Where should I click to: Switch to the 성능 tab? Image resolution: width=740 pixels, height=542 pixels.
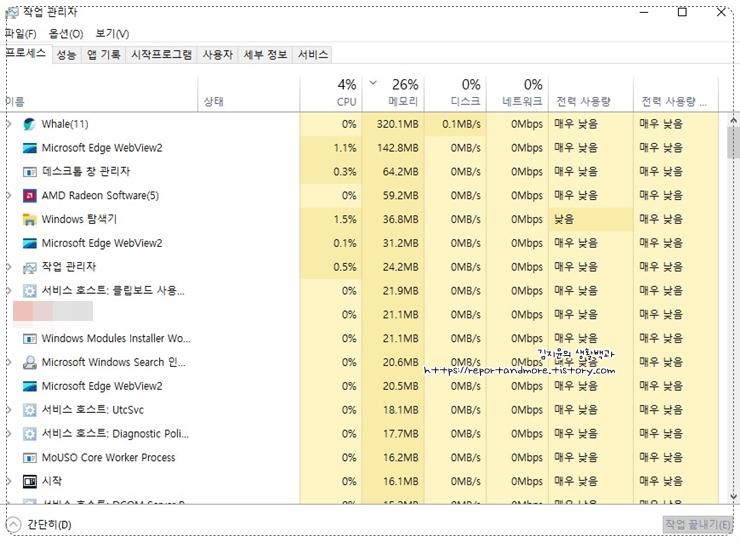66,55
